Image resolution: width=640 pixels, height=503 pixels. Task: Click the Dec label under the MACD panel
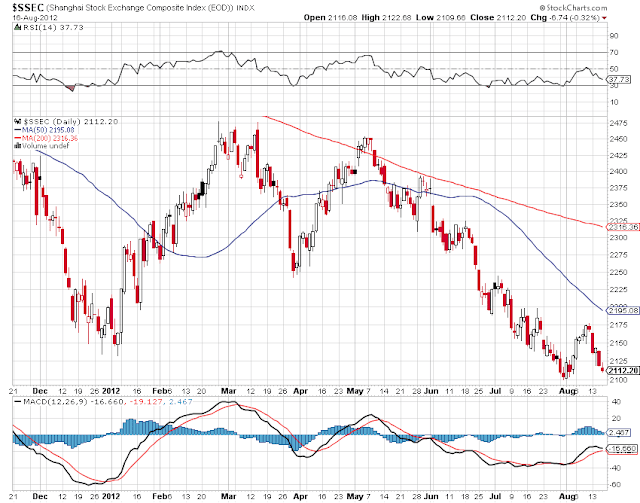(x=40, y=496)
